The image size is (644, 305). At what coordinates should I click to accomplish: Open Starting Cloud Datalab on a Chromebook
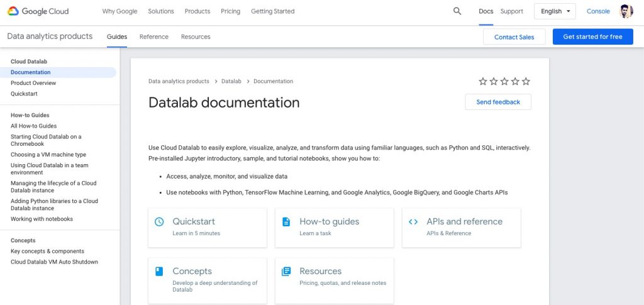46,140
